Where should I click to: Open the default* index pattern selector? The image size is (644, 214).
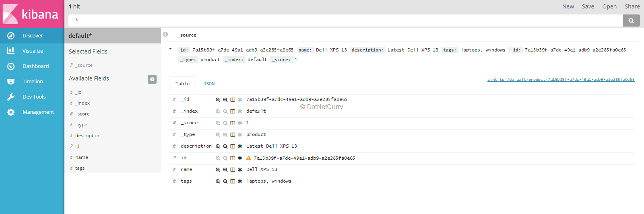click(x=112, y=36)
